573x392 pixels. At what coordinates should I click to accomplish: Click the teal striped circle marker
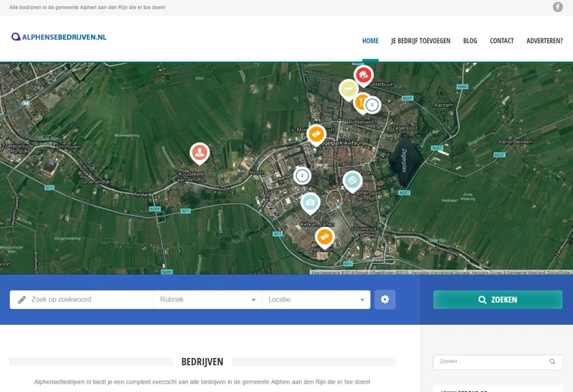coord(352,180)
